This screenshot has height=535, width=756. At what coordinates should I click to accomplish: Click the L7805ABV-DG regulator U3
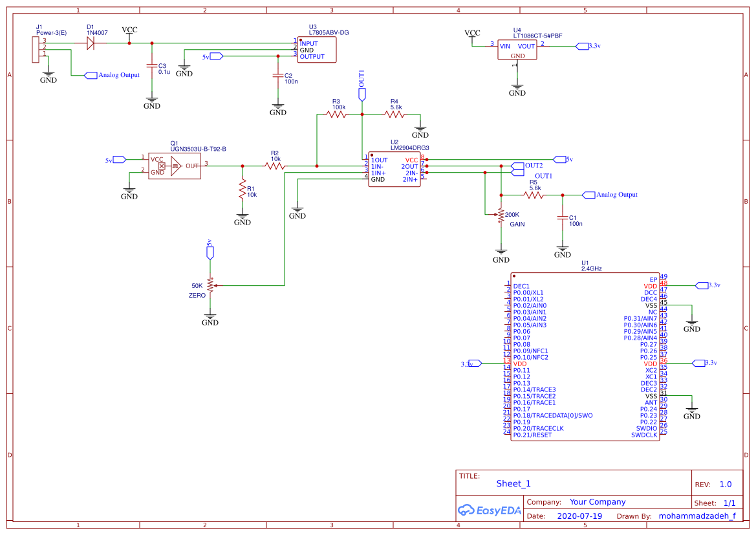[x=316, y=49]
